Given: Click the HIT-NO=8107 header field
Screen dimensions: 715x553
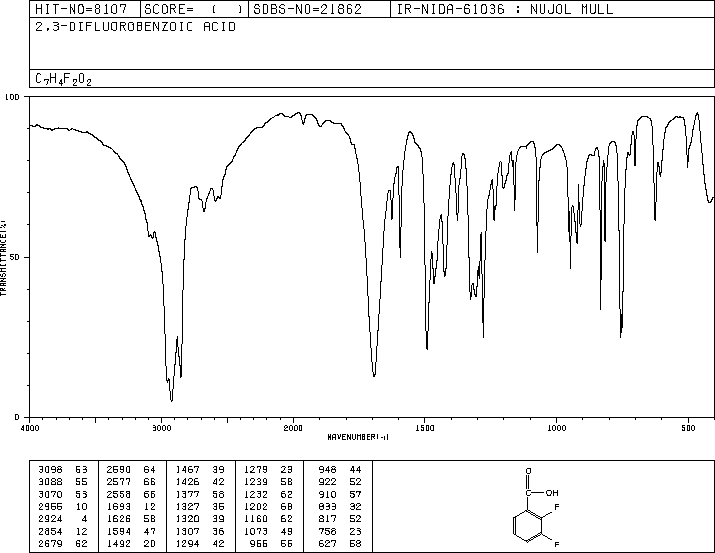Looking at the screenshot, I should pos(85,9).
